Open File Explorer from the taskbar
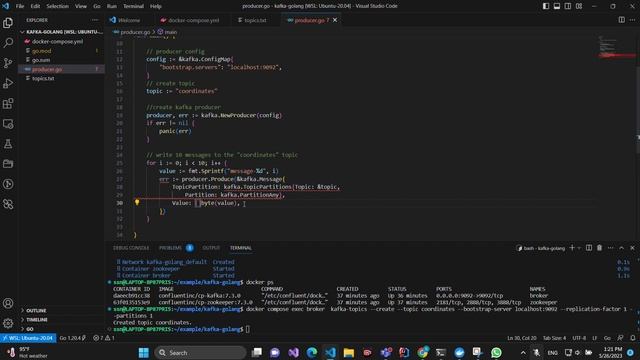This screenshot has width=640, height=360. [x=349, y=353]
